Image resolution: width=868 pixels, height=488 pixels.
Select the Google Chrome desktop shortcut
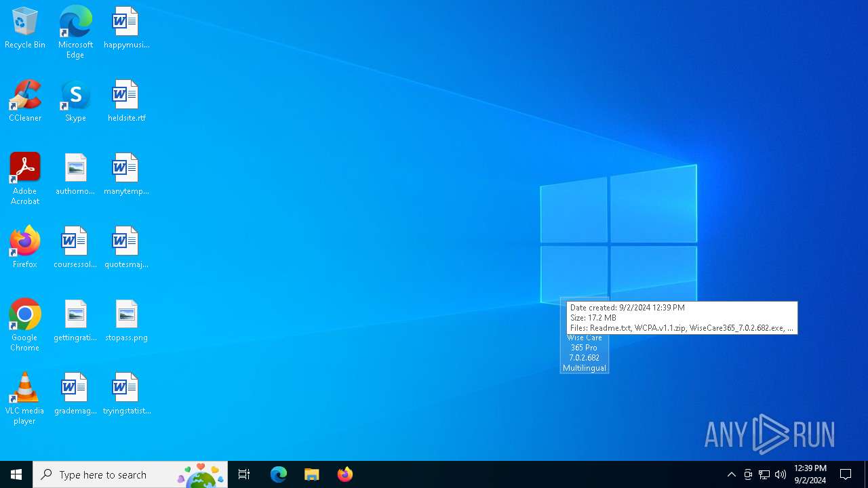(25, 325)
